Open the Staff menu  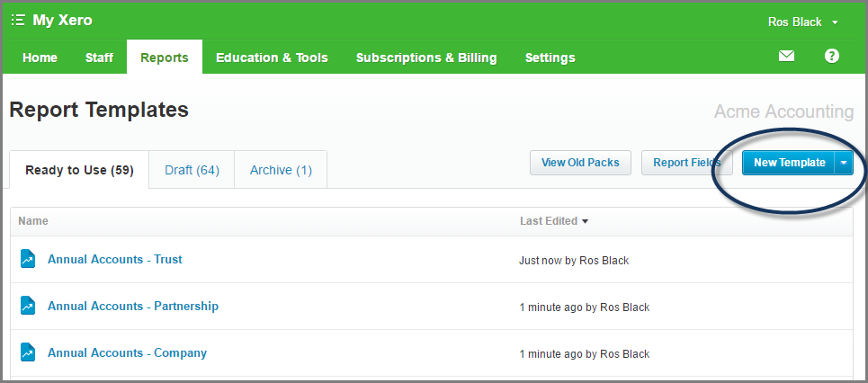point(99,58)
